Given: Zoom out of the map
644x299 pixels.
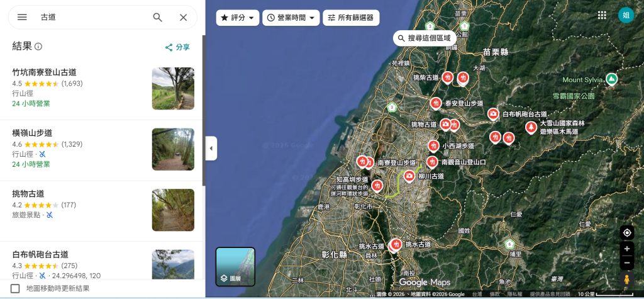Looking at the screenshot, I should [x=626, y=262].
